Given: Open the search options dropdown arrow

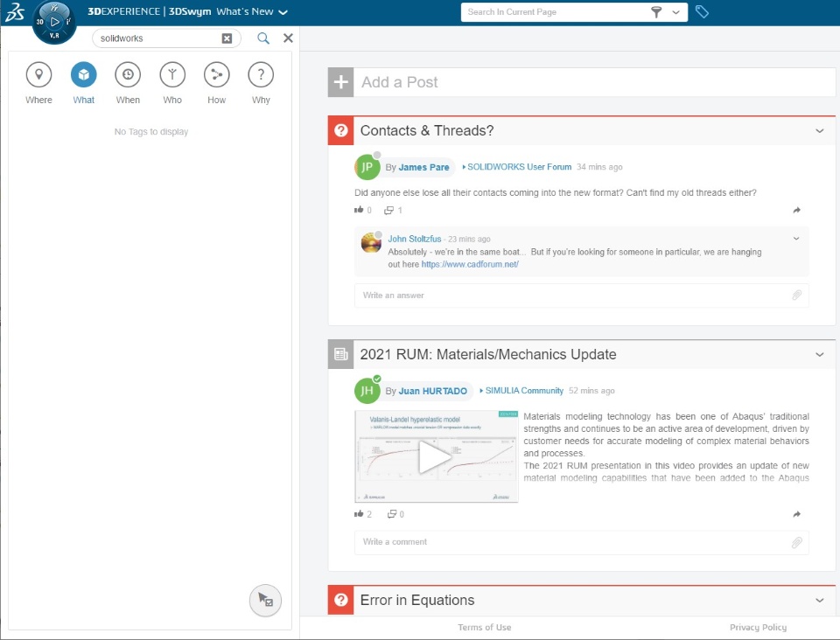Looking at the screenshot, I should (x=676, y=12).
